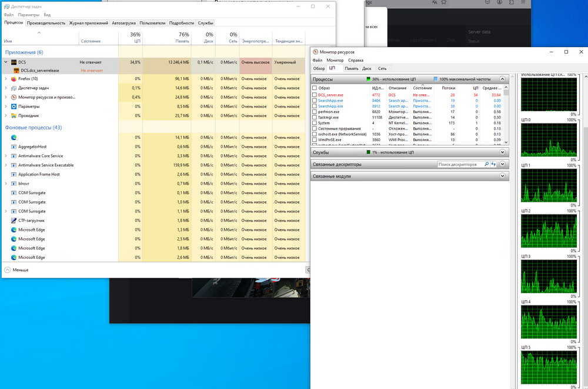Click the process list scrollbar thumb in Resource Monitor
Viewport: 588px width, 389px height.
pos(506,93)
